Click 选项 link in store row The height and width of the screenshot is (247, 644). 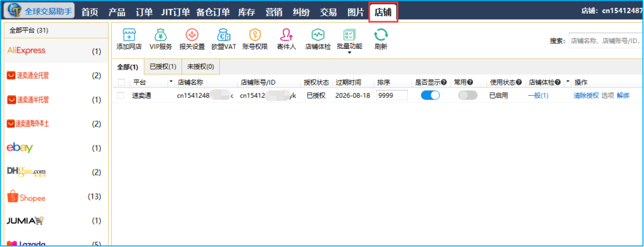[608, 96]
